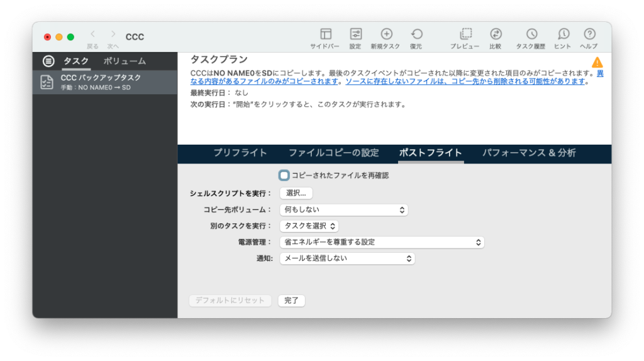This screenshot has height=361, width=644.
Task: Click the 最終実行日: なし text
Action: point(219,93)
